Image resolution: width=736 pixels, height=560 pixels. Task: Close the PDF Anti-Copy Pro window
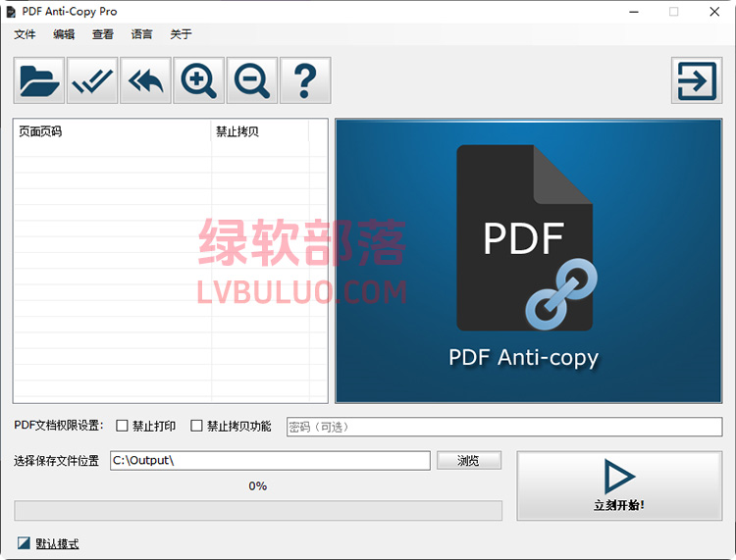click(714, 12)
